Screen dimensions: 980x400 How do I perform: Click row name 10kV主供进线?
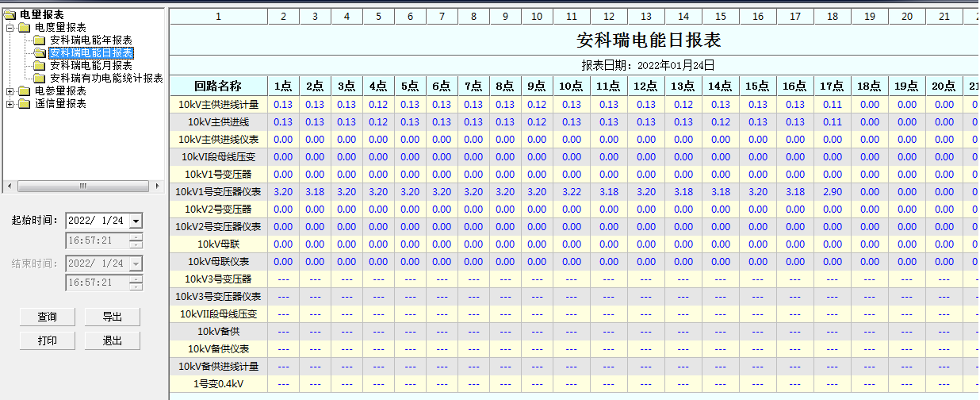tap(219, 121)
